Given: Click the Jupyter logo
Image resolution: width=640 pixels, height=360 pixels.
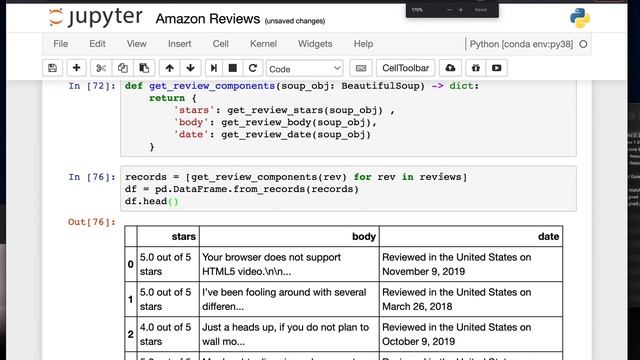Looking at the screenshot, I should (96, 18).
